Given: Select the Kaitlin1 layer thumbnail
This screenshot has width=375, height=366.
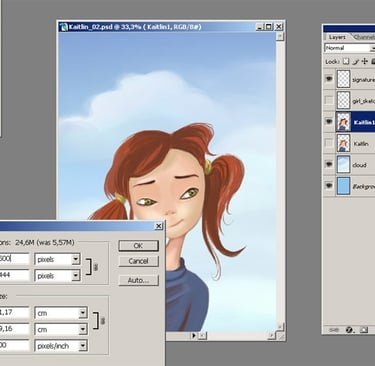Looking at the screenshot, I should 343,122.
